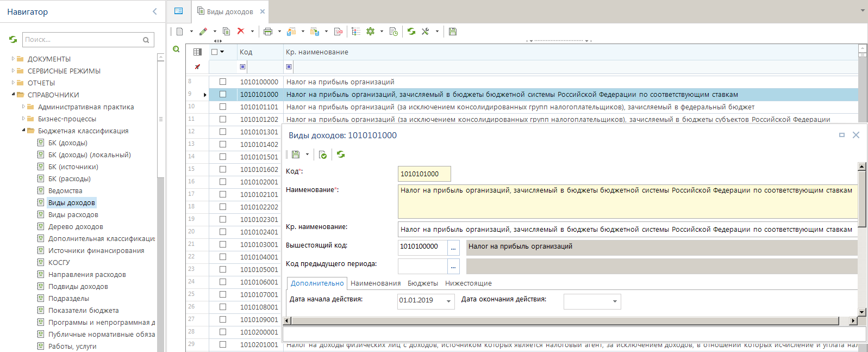This screenshot has width=868, height=352.
Task: Click the tree-list view icon in the toolbar
Action: (356, 32)
